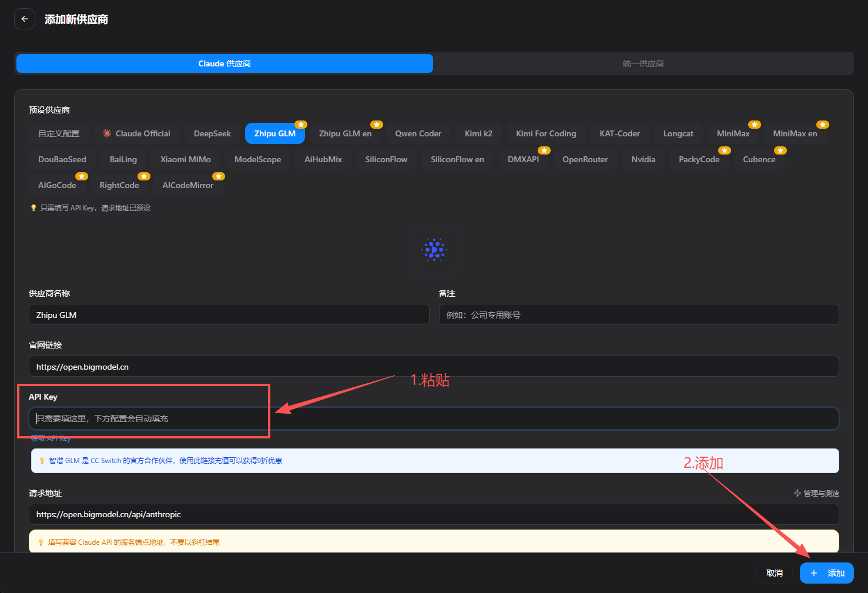Select the DouBaoSeed preset
Viewport: 868px width, 593px height.
tap(62, 159)
